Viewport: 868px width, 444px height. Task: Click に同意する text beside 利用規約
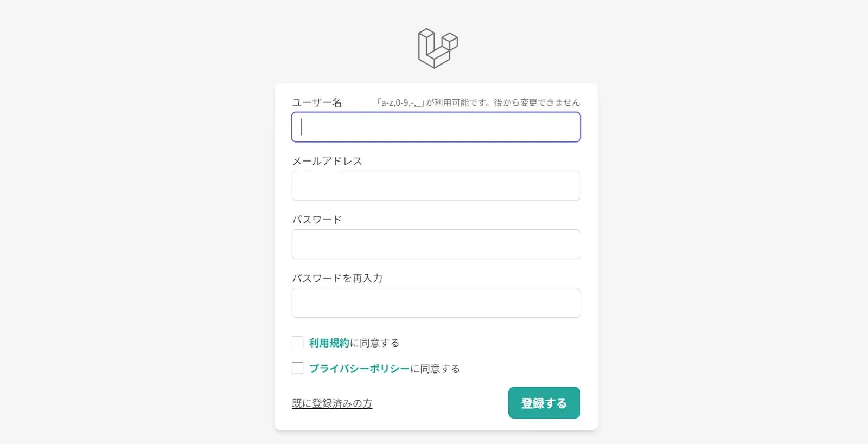click(375, 343)
